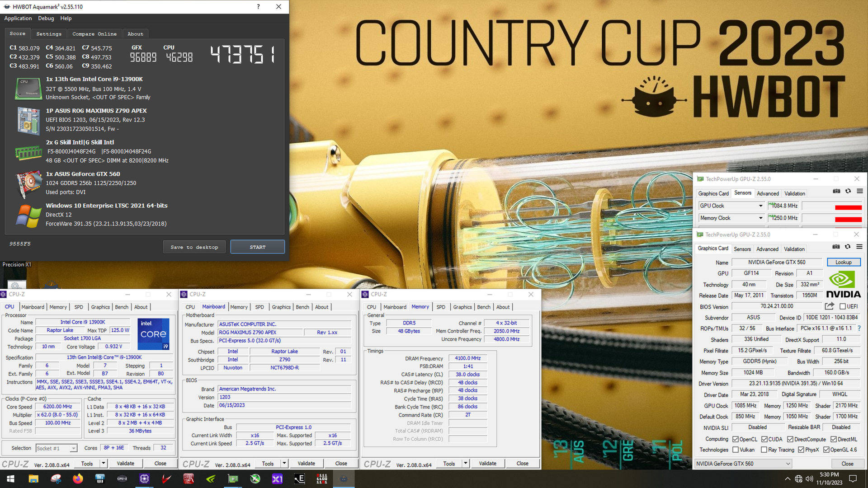Open the taskbar clock showing 5:30 PM
This screenshot has height=488, width=868.
click(829, 479)
